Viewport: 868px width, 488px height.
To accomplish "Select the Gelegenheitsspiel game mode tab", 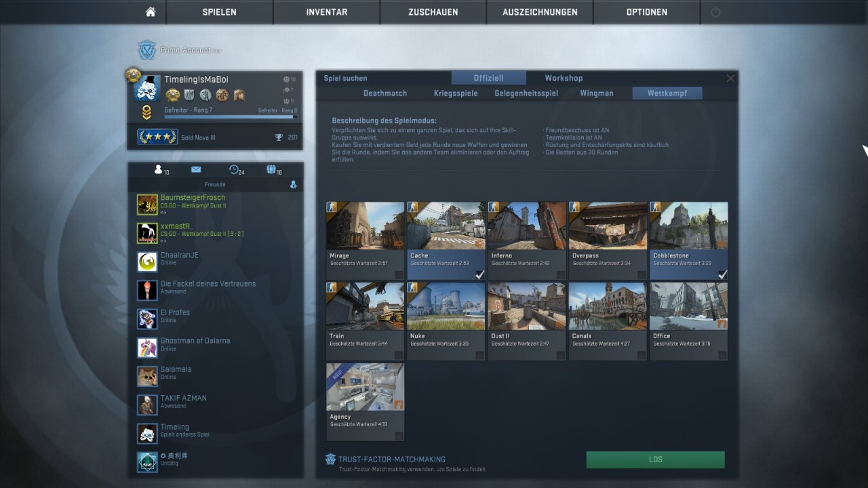I will [x=526, y=94].
